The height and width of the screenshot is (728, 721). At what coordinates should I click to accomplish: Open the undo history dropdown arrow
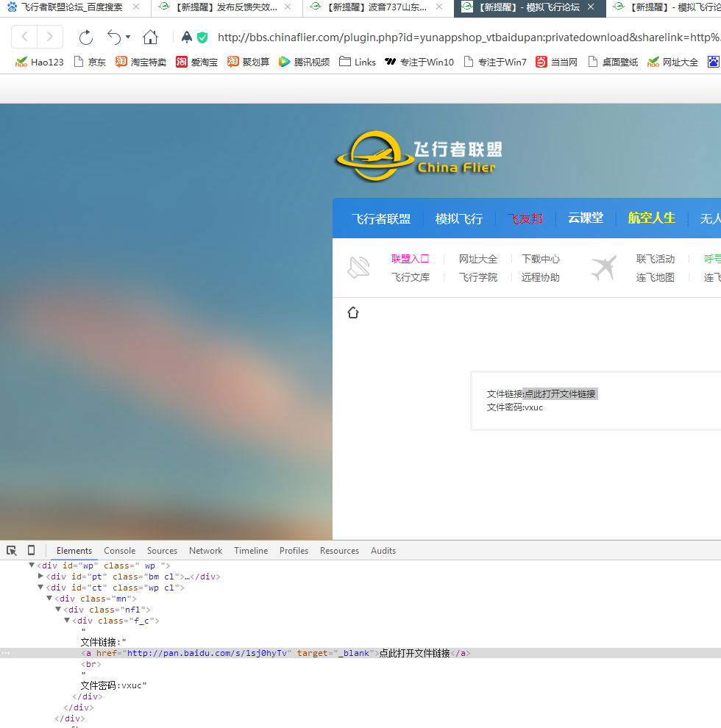128,35
